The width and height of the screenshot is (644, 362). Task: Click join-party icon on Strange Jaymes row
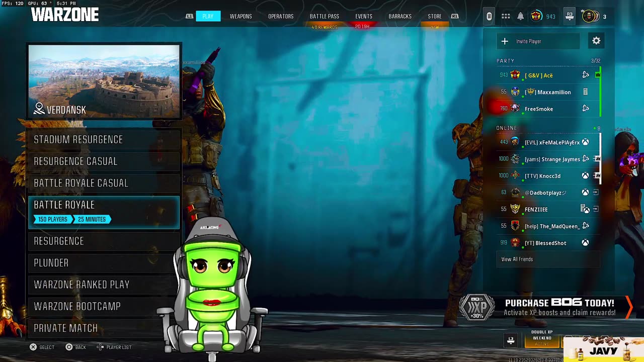(x=597, y=159)
